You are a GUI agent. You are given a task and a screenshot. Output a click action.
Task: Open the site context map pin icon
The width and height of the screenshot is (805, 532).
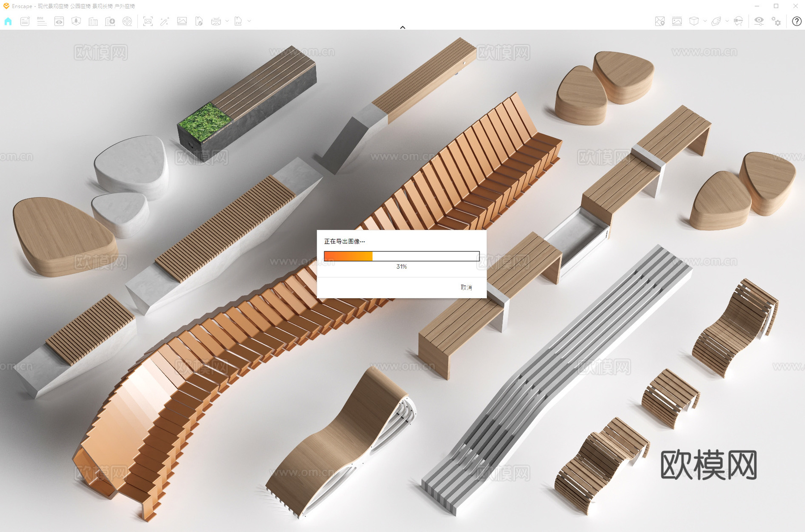660,21
